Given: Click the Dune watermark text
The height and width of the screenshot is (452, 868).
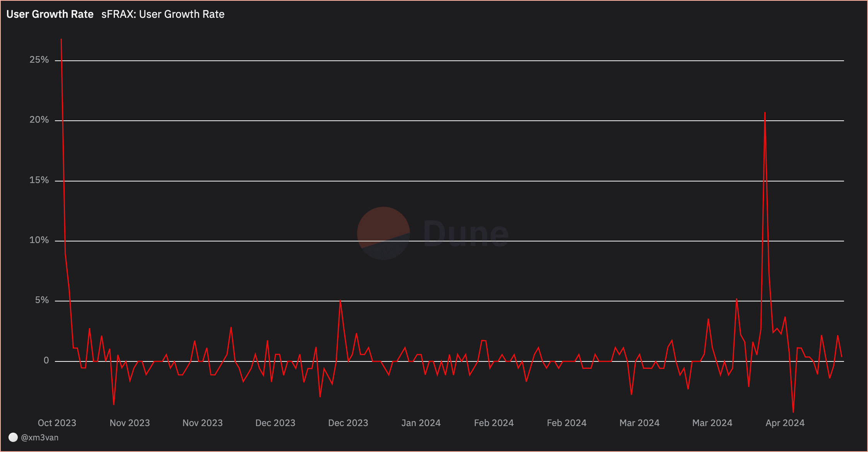Looking at the screenshot, I should (466, 233).
